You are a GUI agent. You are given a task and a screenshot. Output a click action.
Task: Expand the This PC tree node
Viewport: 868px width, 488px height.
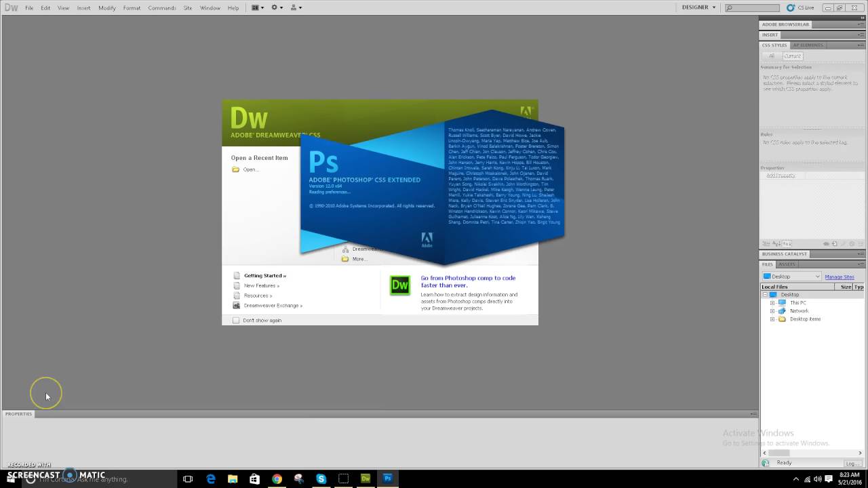click(x=772, y=303)
